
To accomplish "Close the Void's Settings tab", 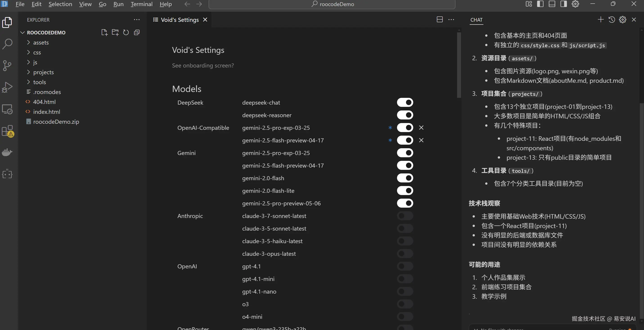I will click(205, 20).
